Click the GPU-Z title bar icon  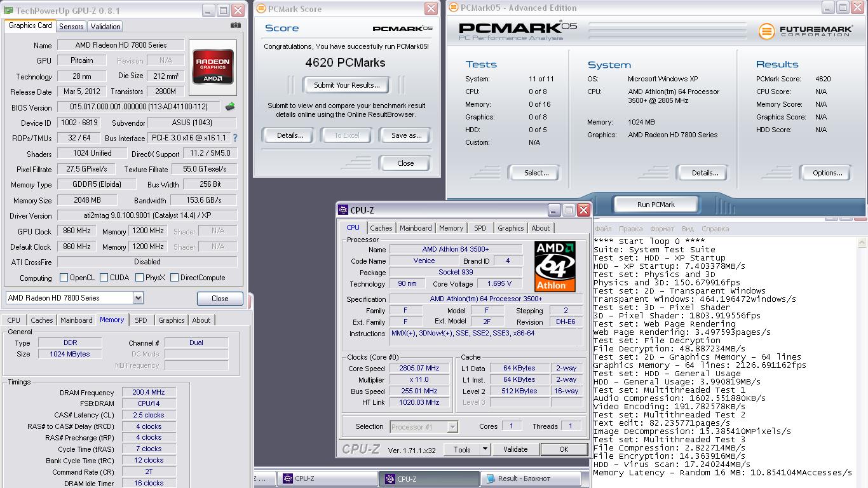8,11
